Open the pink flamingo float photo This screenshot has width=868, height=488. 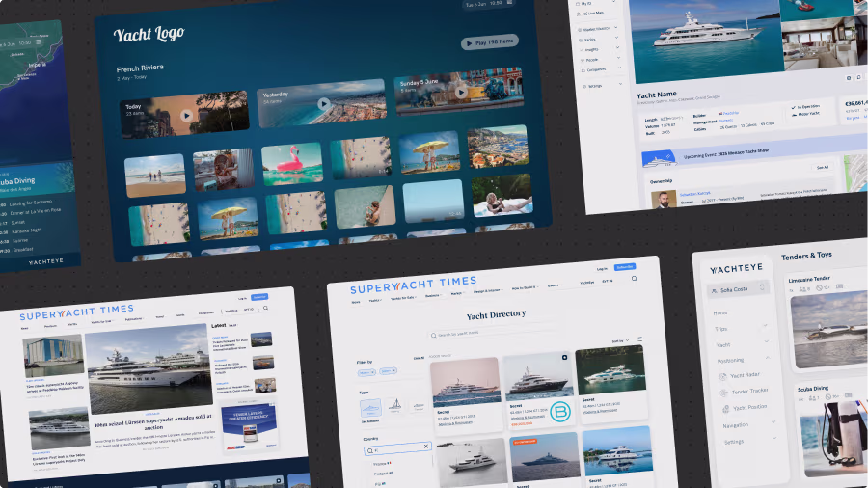[x=291, y=162]
